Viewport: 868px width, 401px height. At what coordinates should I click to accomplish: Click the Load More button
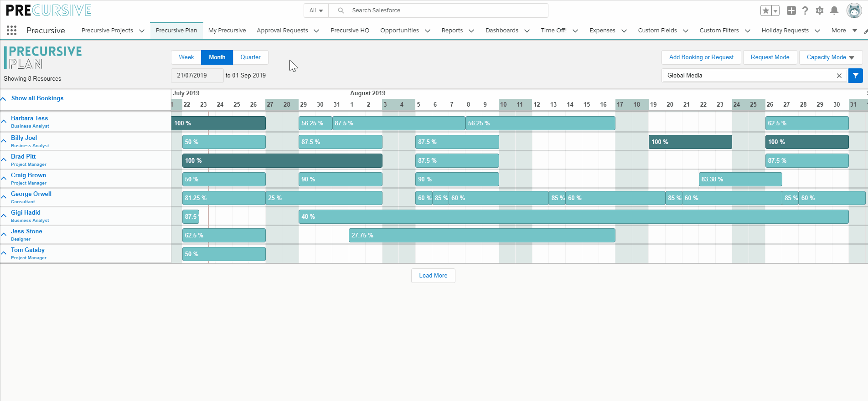coord(433,276)
